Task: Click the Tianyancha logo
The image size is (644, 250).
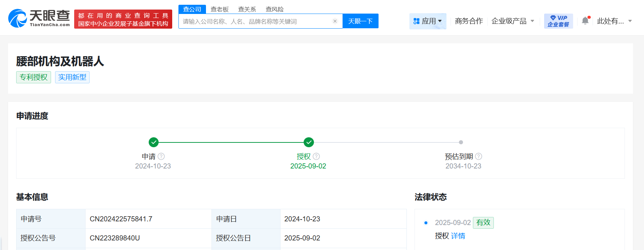Action: pyautogui.click(x=39, y=18)
